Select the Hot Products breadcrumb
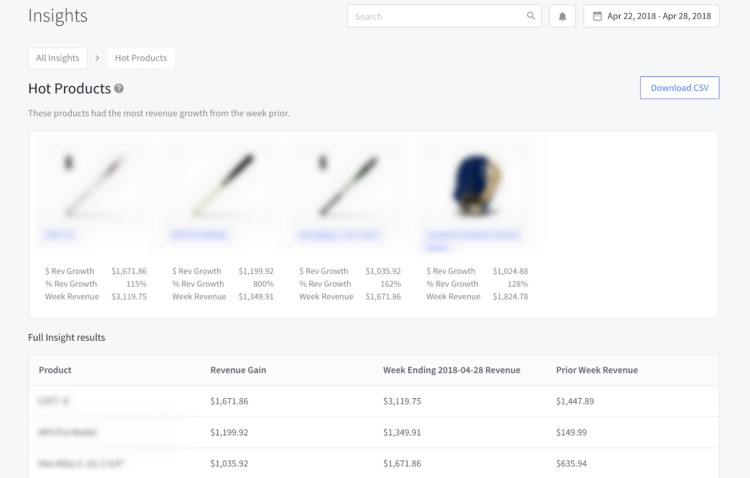 141,58
